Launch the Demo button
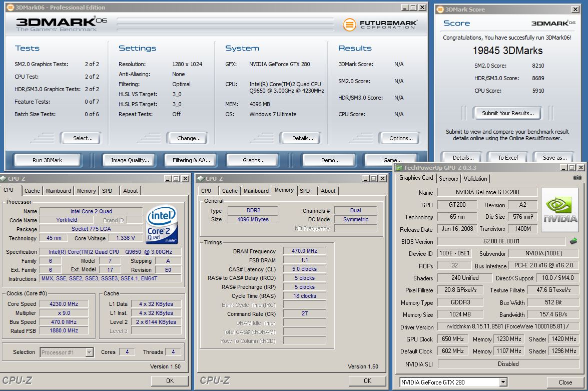Screen dimensions: 588x391 pos(330,160)
